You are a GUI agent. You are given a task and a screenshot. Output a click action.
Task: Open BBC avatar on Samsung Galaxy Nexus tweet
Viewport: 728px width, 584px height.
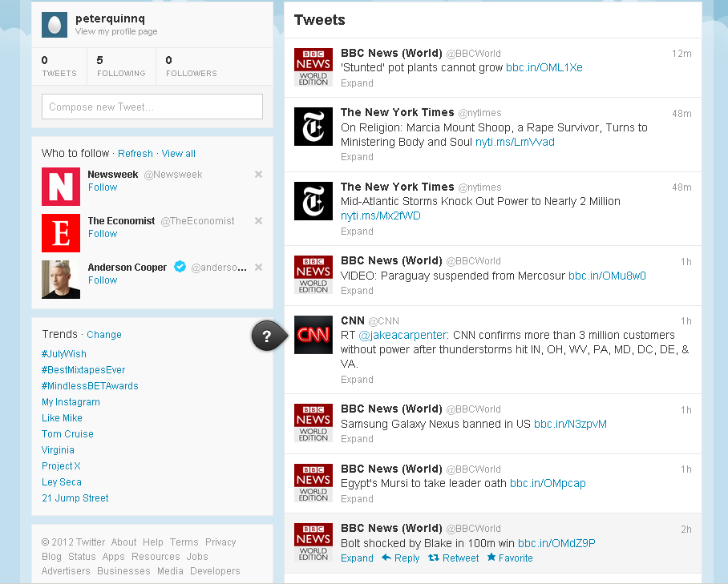coord(313,423)
